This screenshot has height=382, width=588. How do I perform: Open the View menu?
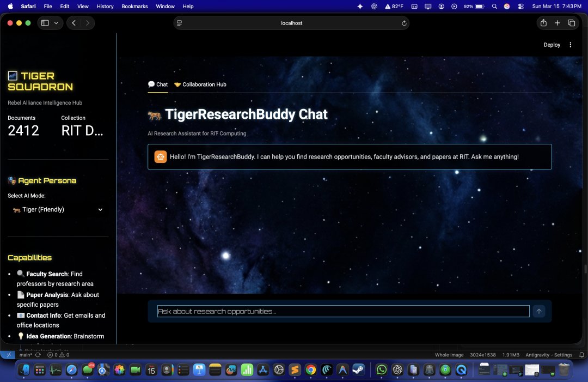point(83,7)
